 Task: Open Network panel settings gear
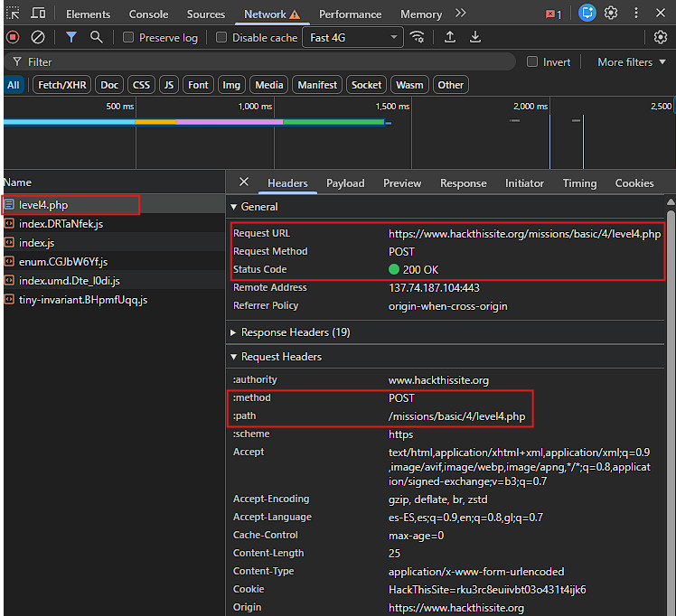tap(660, 37)
